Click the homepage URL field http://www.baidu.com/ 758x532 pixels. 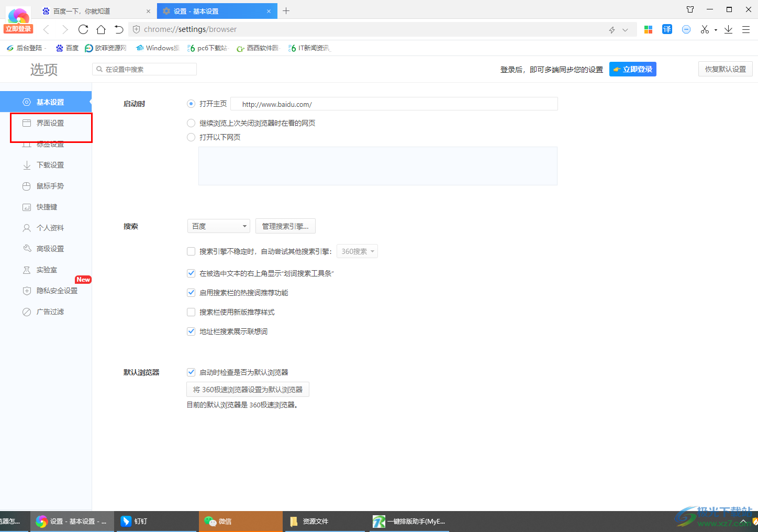[x=394, y=104]
